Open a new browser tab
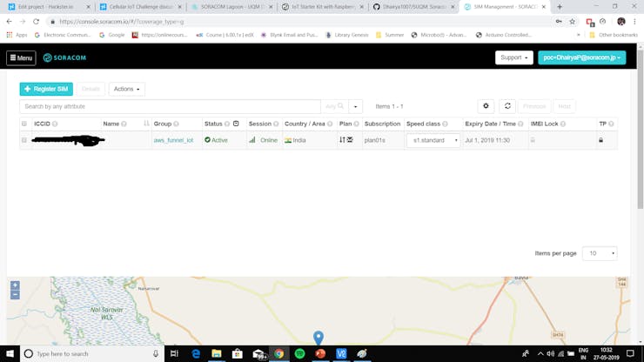 click(560, 7)
